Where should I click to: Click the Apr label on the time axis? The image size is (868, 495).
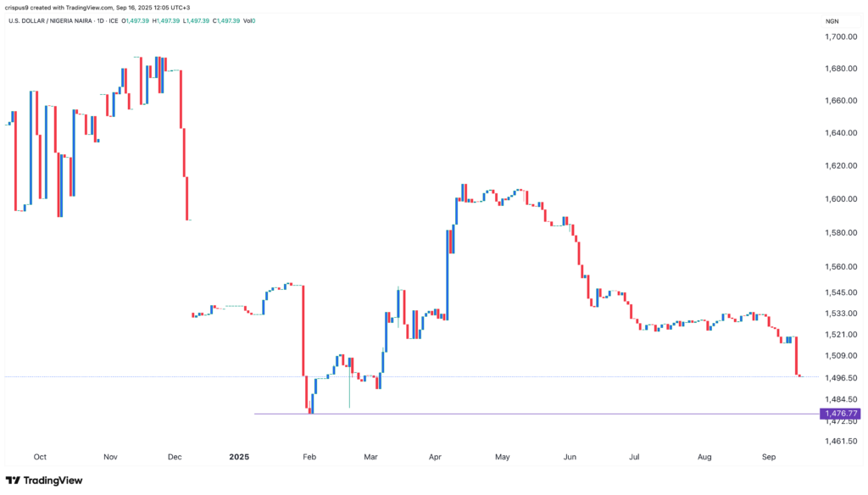coord(436,457)
